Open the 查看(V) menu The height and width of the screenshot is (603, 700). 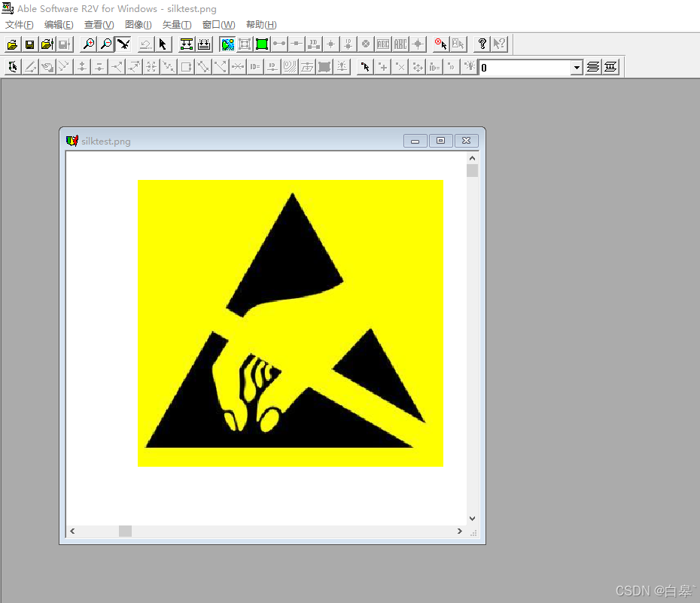click(x=99, y=25)
